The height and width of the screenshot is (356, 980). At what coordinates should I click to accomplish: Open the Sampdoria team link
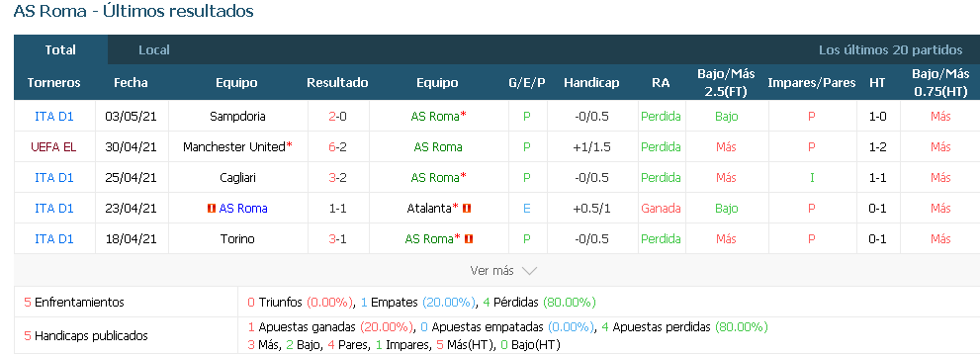tap(237, 116)
